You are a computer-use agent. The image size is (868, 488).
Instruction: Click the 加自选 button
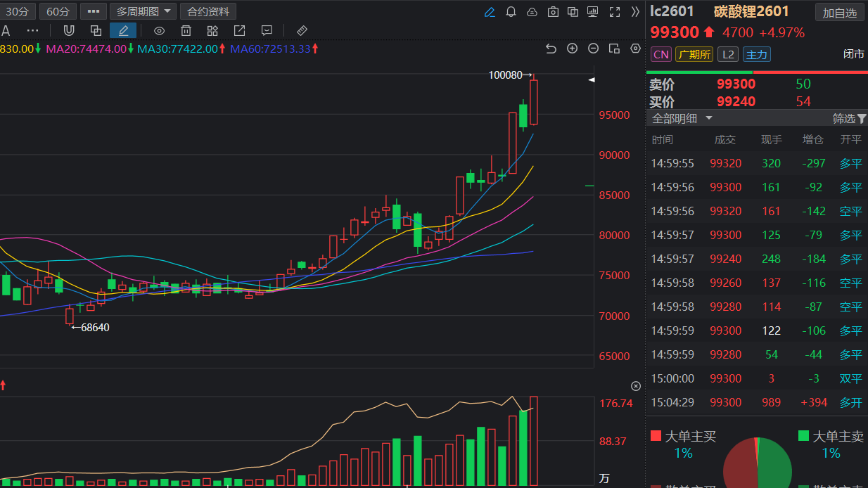pos(839,13)
